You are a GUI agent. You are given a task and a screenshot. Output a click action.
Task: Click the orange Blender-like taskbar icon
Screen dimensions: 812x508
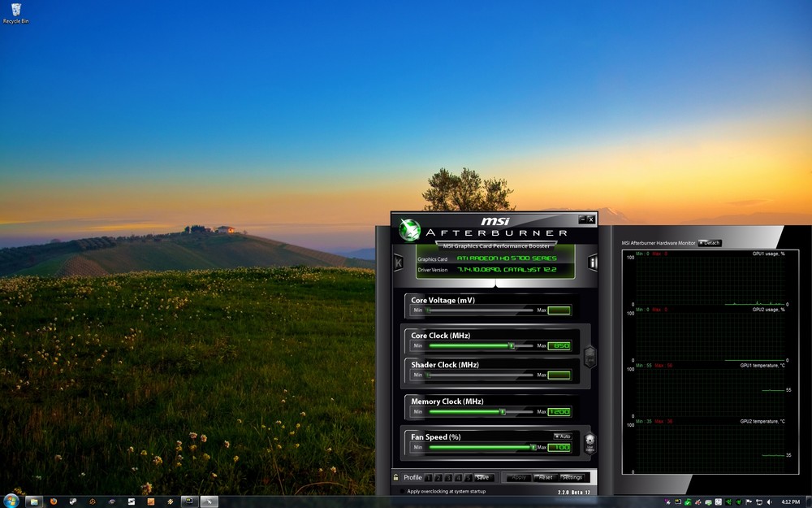pos(93,501)
